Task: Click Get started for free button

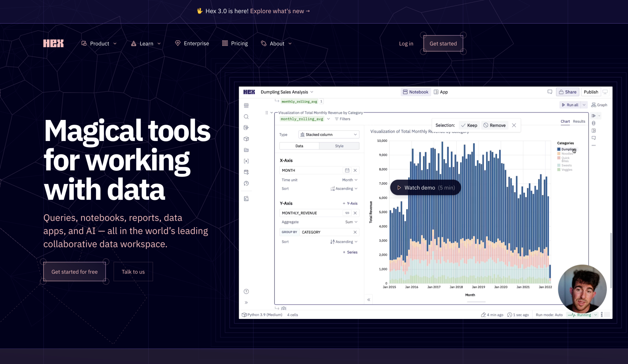Action: click(x=75, y=272)
